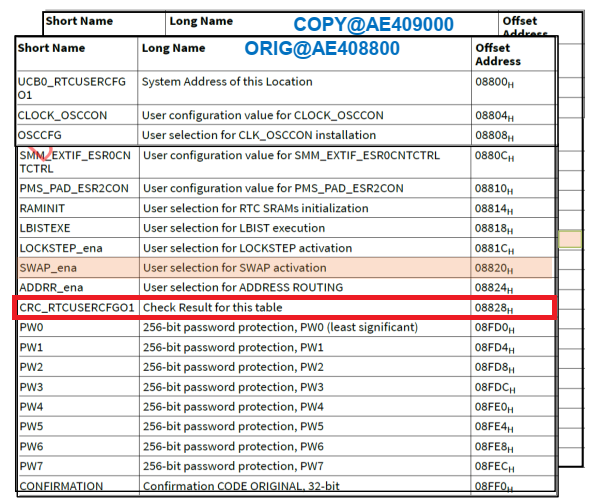Select the PW0 short name
Image resolution: width=592 pixels, height=502 pixels.
pyautogui.click(x=31, y=327)
